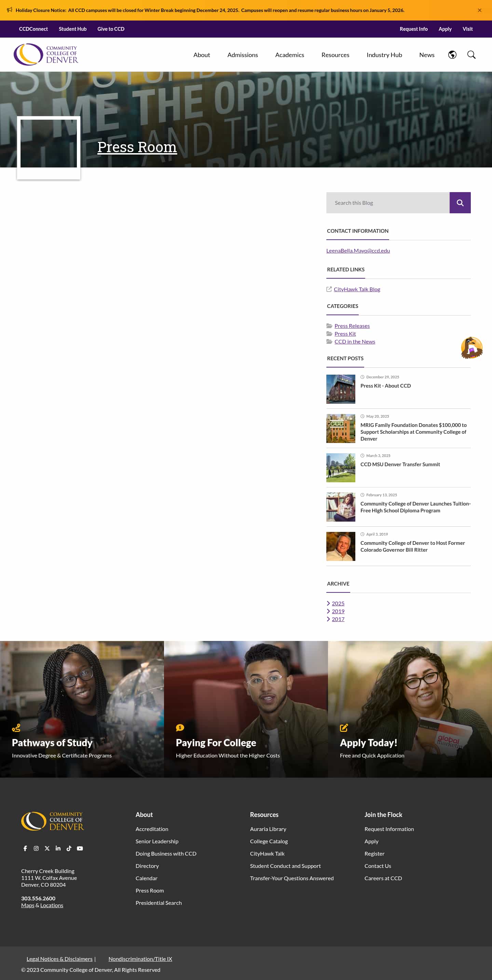The height and width of the screenshot is (980, 492).
Task: Click Visit in the purple top bar
Action: point(467,29)
